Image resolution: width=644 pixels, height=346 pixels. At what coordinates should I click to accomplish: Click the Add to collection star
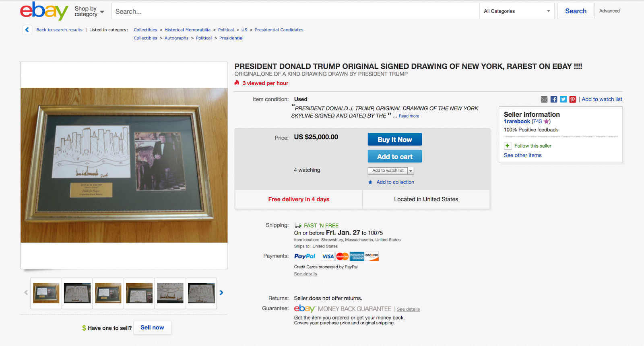click(x=370, y=182)
